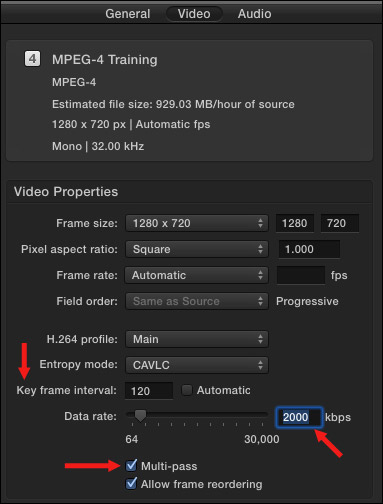Click the Data rate kbps field
The width and height of the screenshot is (383, 504).
point(299,417)
